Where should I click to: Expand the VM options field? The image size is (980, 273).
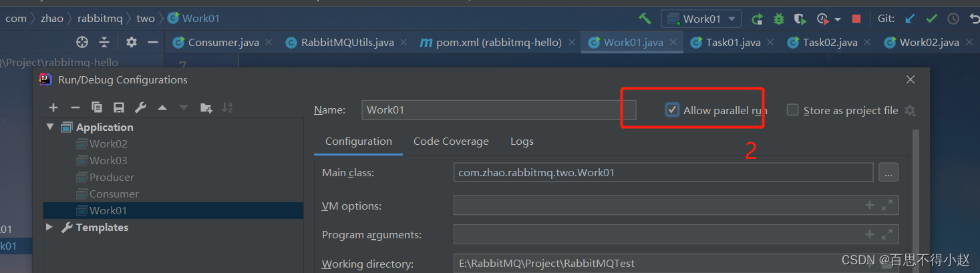tap(886, 206)
